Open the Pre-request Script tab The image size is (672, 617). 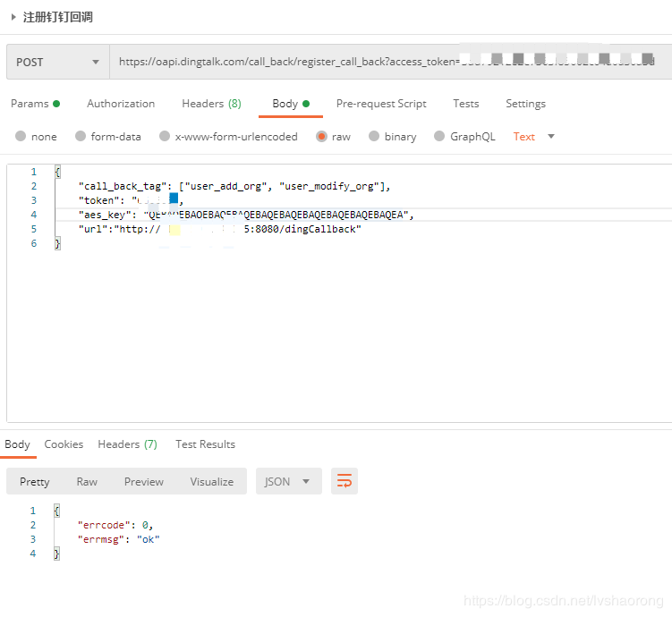[381, 104]
